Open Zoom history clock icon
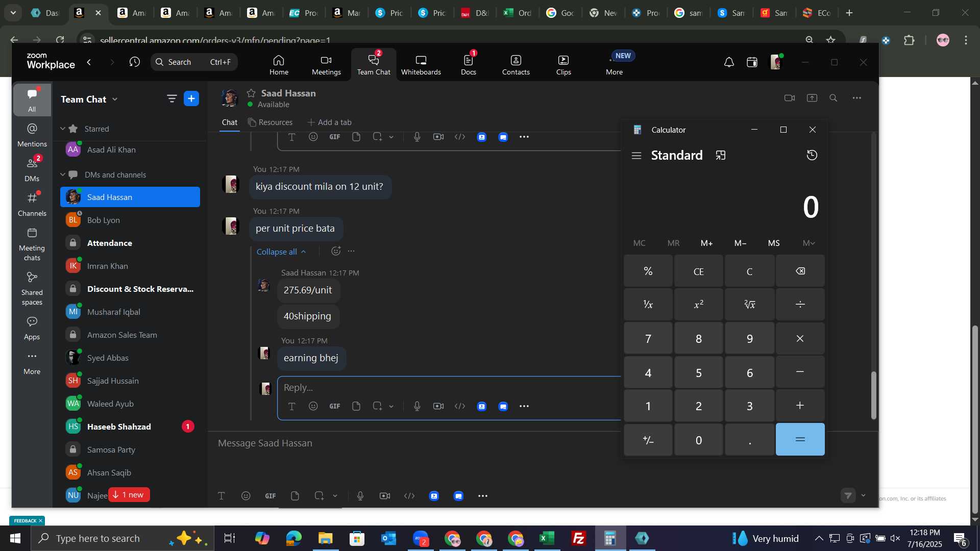980x551 pixels. 134,62
